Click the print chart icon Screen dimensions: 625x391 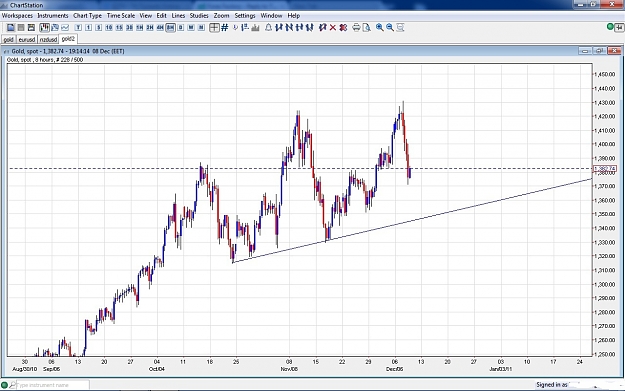[x=356, y=28]
